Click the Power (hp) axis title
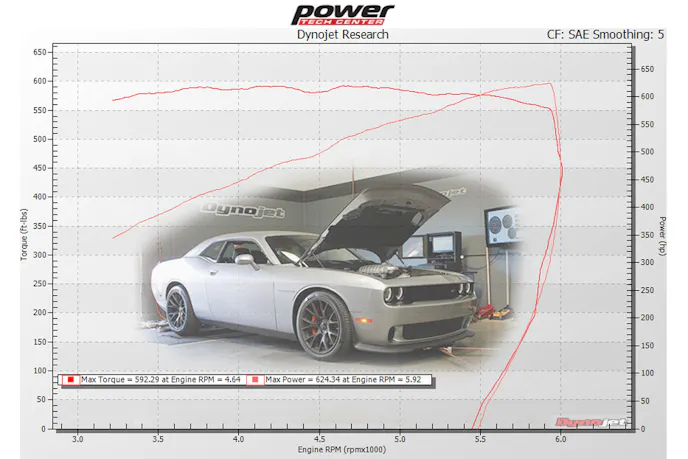The image size is (688, 459). (663, 235)
